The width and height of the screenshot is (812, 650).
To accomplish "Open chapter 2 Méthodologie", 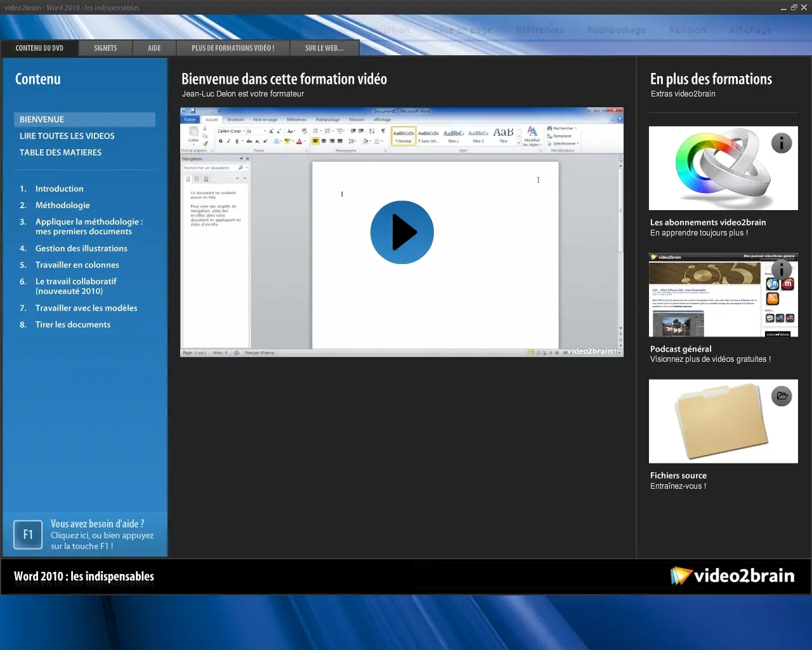I will 62,205.
